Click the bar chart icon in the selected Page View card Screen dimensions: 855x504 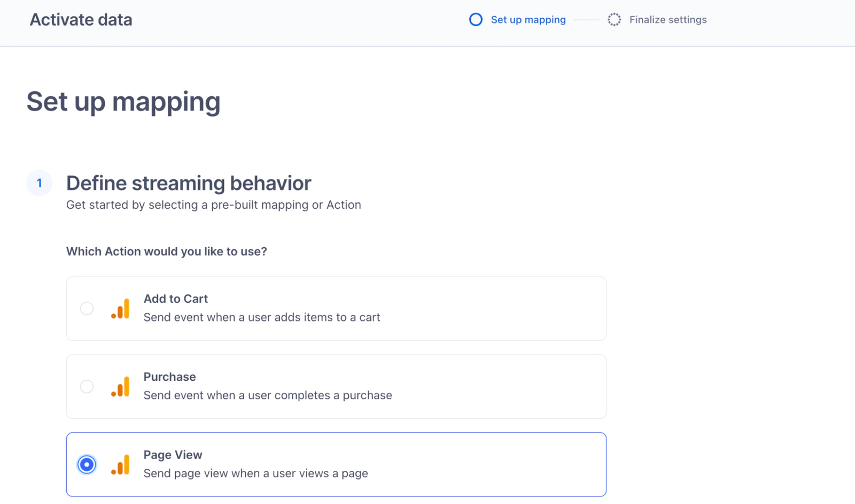coord(120,464)
